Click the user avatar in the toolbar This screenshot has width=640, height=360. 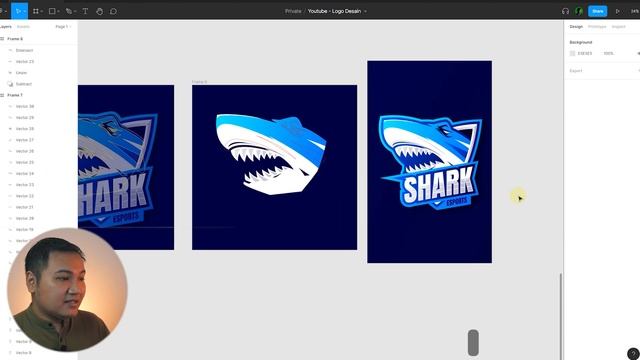coord(579,11)
